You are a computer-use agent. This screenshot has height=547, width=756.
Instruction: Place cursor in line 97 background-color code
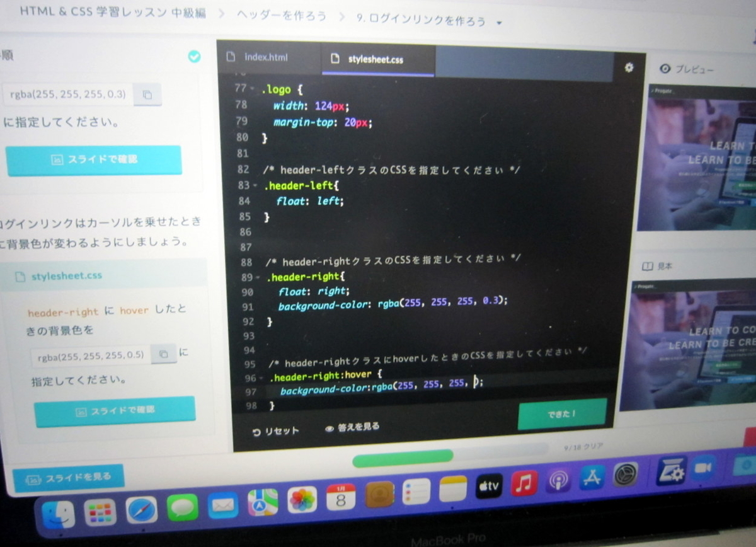[381, 386]
